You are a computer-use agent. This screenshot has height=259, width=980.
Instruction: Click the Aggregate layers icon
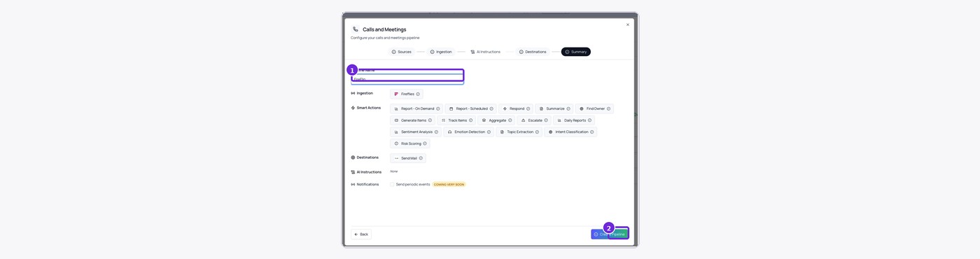click(484, 120)
